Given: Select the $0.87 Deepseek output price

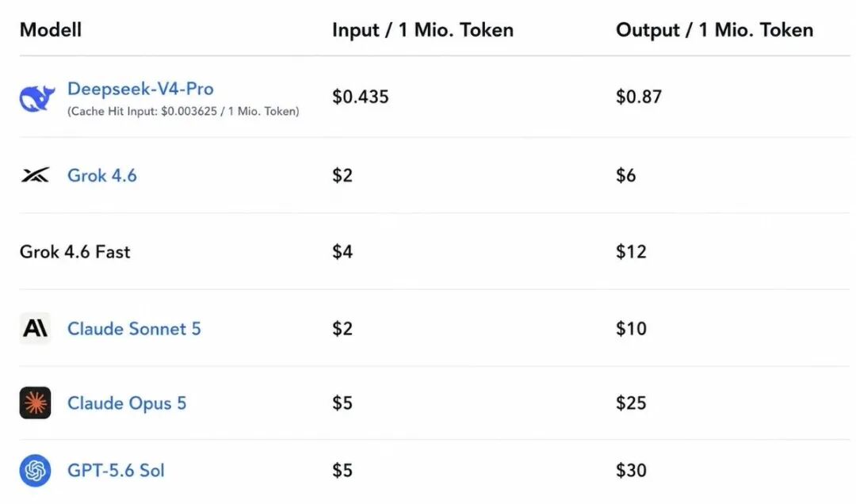Looking at the screenshot, I should [x=638, y=97].
